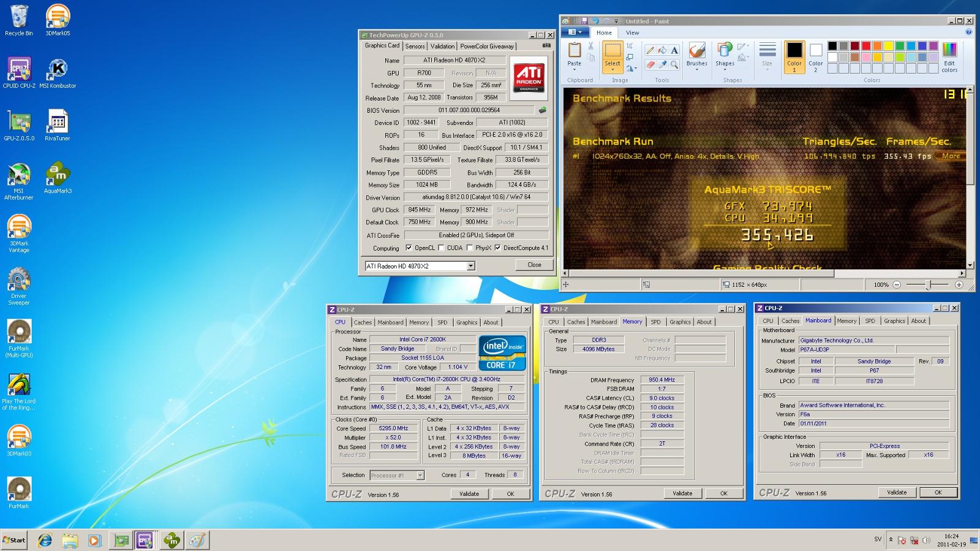Select the Pencil tool in Paint

click(650, 50)
